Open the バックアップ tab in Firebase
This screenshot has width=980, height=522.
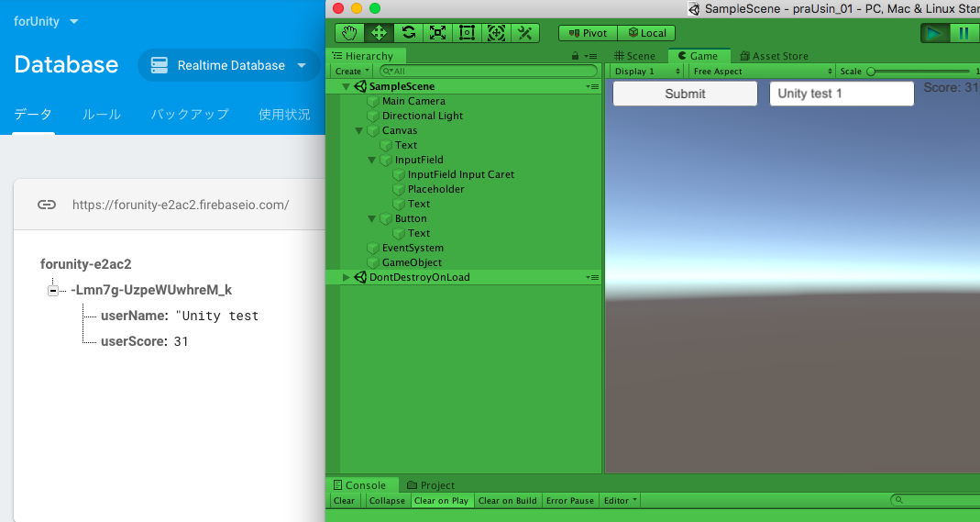190,115
